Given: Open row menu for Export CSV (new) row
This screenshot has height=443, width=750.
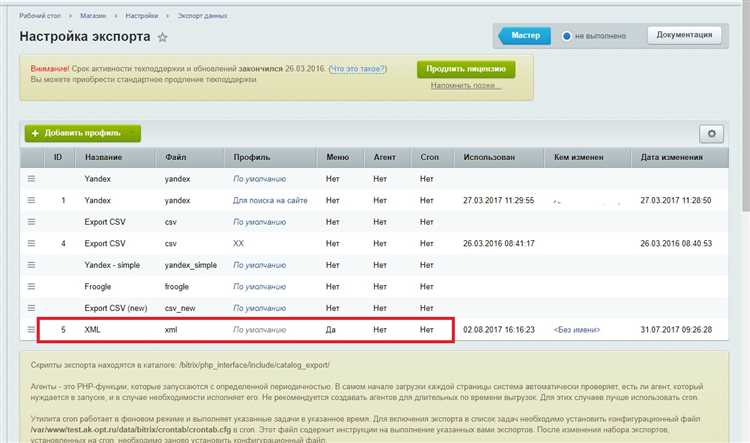Looking at the screenshot, I should click(31, 308).
